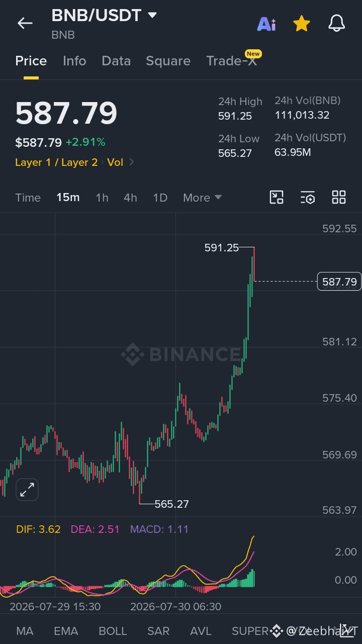The image size is (362, 644).
Task: Tap the back arrow icon
Action: pyautogui.click(x=25, y=23)
